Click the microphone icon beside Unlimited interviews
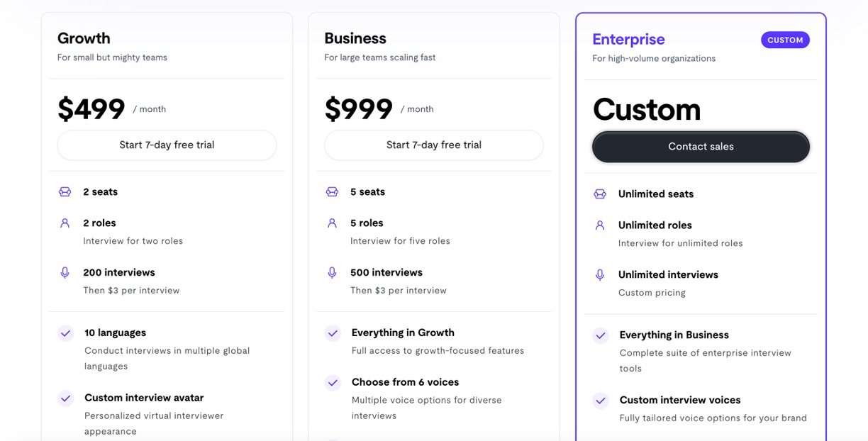The width and height of the screenshot is (868, 441). pyautogui.click(x=600, y=275)
